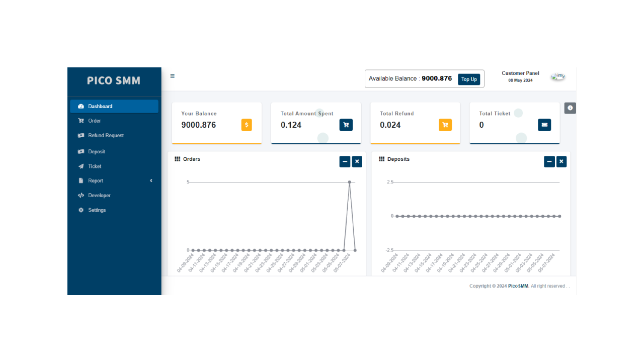The image size is (644, 362).
Task: Click the Deposits panel title text
Action: coord(398,159)
